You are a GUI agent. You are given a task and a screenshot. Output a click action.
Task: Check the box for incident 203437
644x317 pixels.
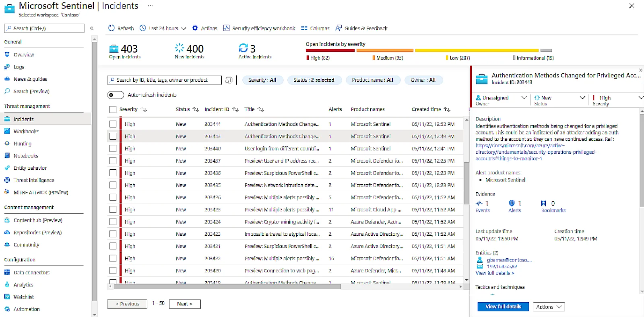pos(113,161)
